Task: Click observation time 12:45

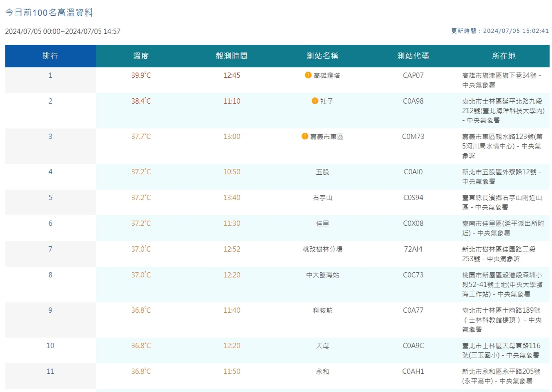Action: click(x=232, y=75)
